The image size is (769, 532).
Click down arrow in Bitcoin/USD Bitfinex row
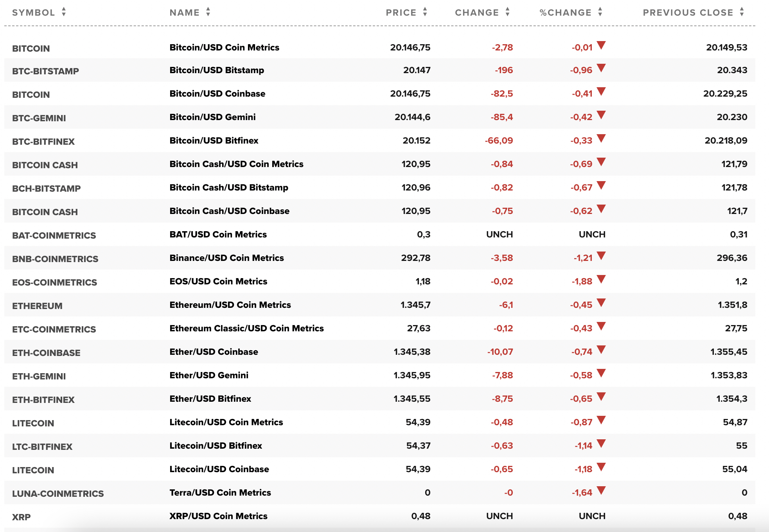(x=601, y=138)
